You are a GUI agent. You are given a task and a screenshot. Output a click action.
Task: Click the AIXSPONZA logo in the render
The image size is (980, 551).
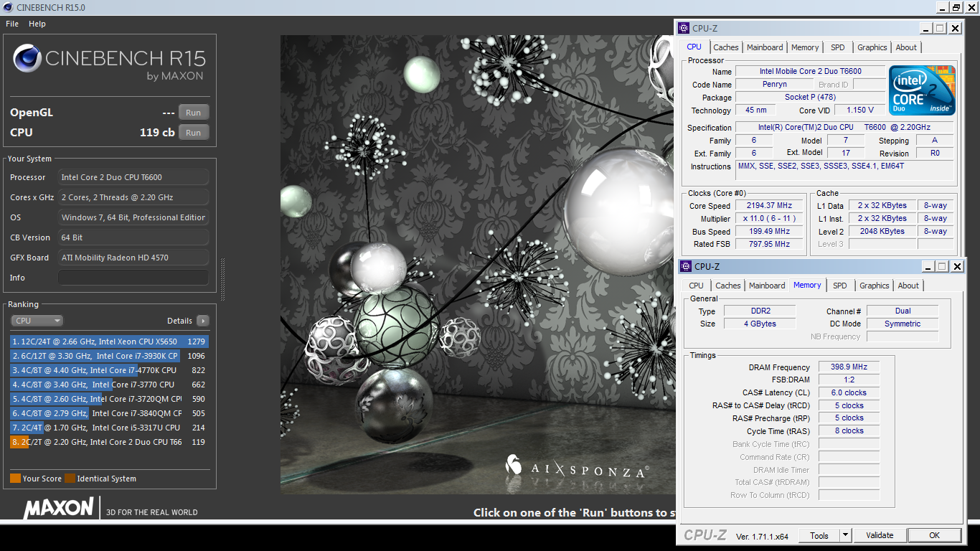pos(577,466)
